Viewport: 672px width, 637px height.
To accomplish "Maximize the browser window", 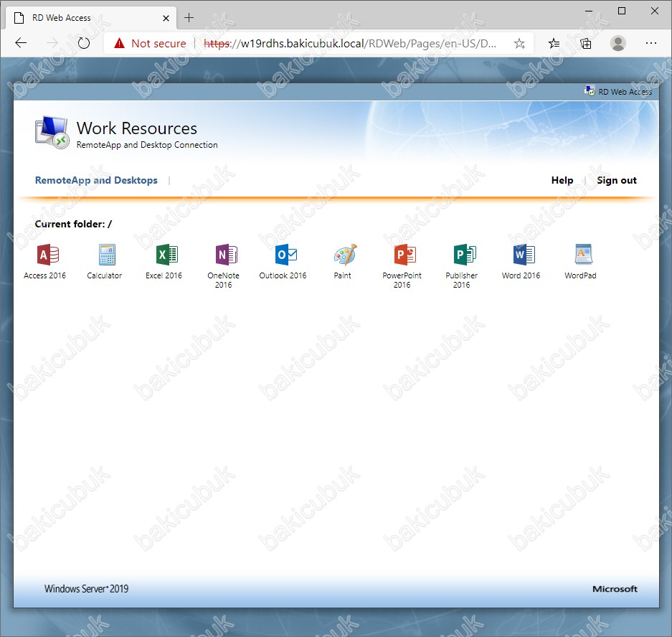I will pyautogui.click(x=621, y=11).
